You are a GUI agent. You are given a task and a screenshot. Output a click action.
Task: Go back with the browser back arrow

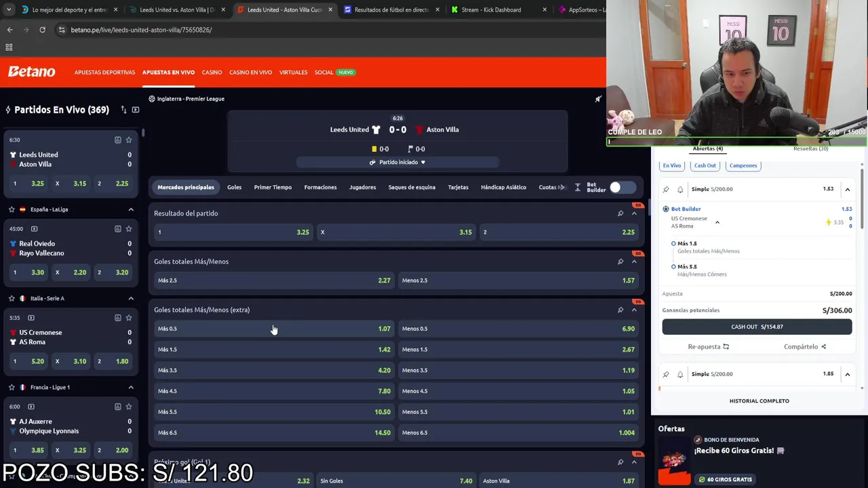9,30
